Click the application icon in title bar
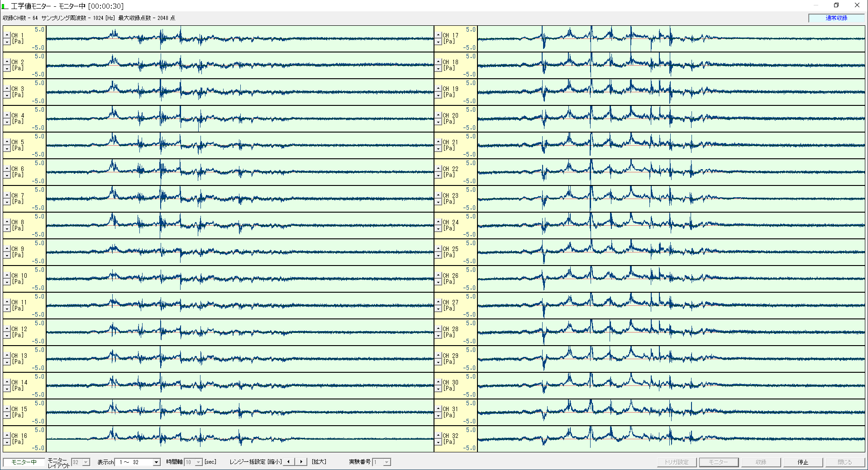 coord(5,6)
